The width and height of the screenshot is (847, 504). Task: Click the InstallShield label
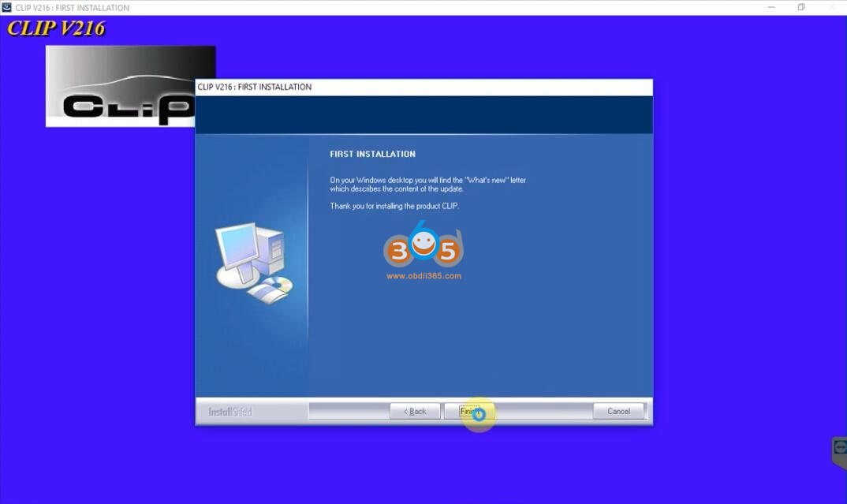(230, 412)
